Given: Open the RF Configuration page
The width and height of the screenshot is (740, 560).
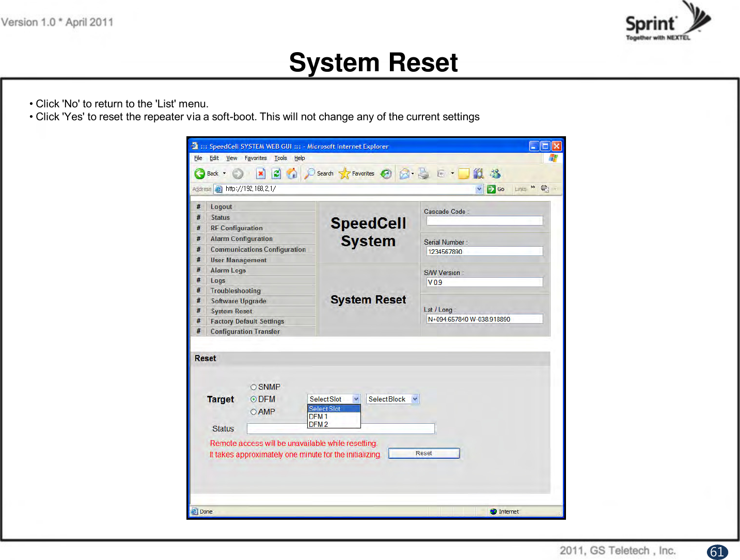Looking at the screenshot, I should 237,228.
